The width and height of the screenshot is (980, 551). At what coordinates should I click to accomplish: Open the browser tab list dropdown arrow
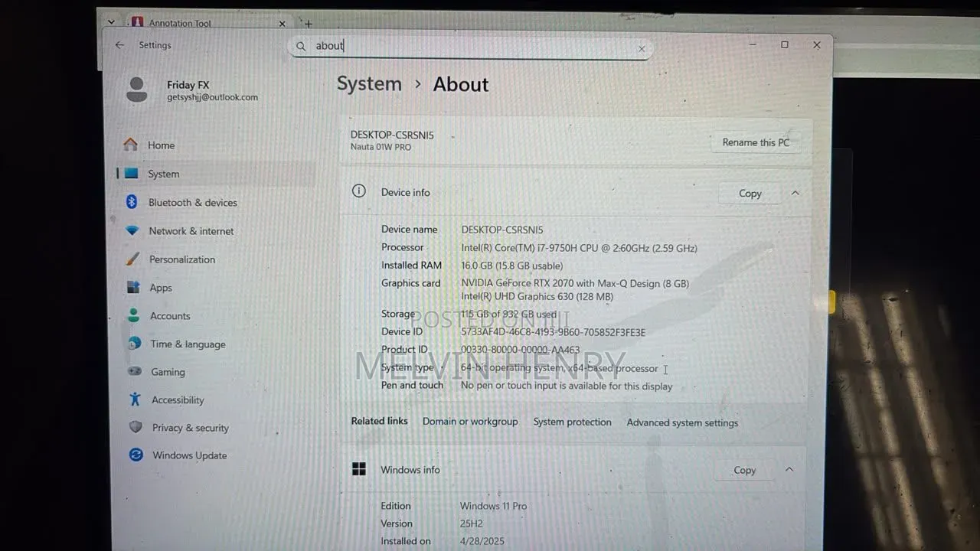coord(111,22)
